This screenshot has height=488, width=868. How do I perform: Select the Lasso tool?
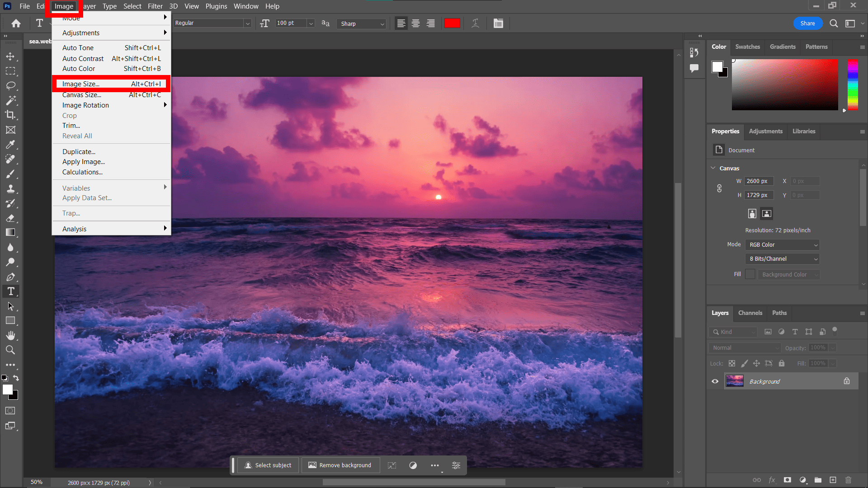(11, 86)
